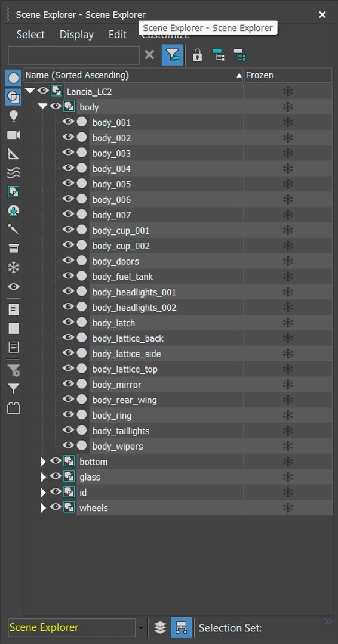Click the double chevron beside Selection Set

click(328, 621)
